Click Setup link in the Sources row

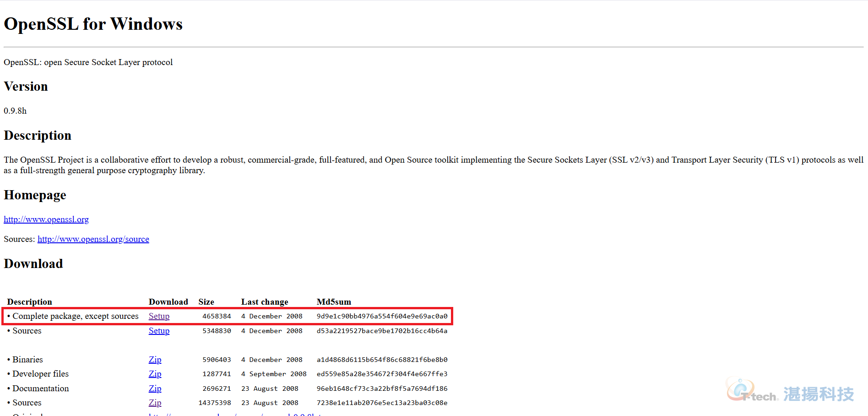[159, 331]
